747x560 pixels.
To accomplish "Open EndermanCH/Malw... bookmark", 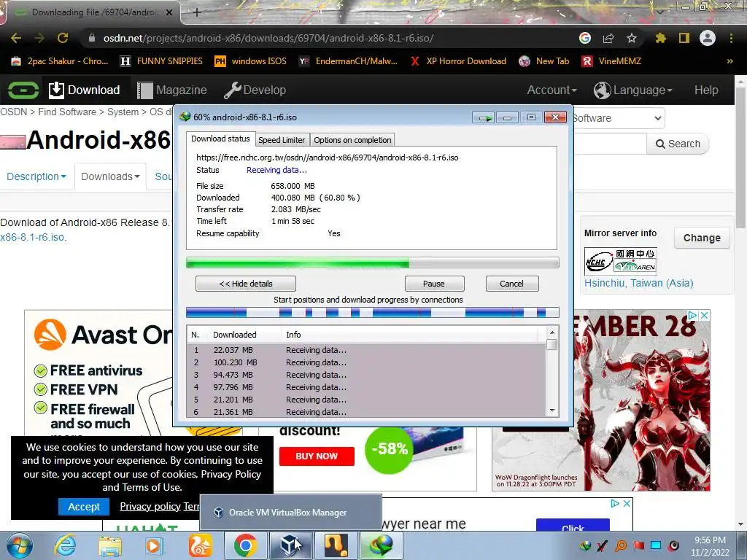I will 348,61.
